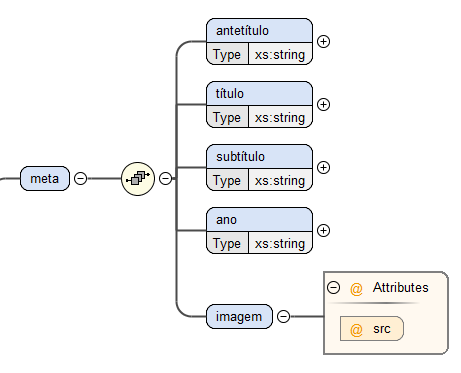
Task: Collapse the Attributes box
Action: pos(333,287)
